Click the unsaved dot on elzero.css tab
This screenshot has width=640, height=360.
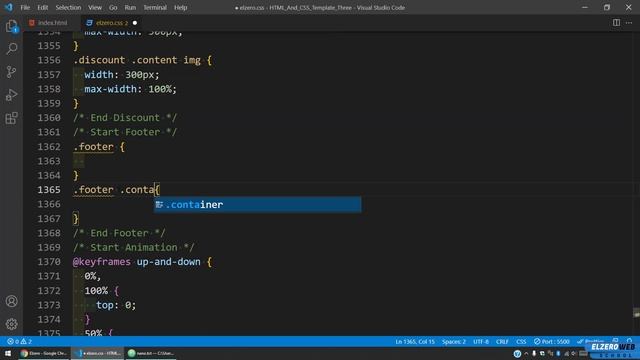point(135,23)
